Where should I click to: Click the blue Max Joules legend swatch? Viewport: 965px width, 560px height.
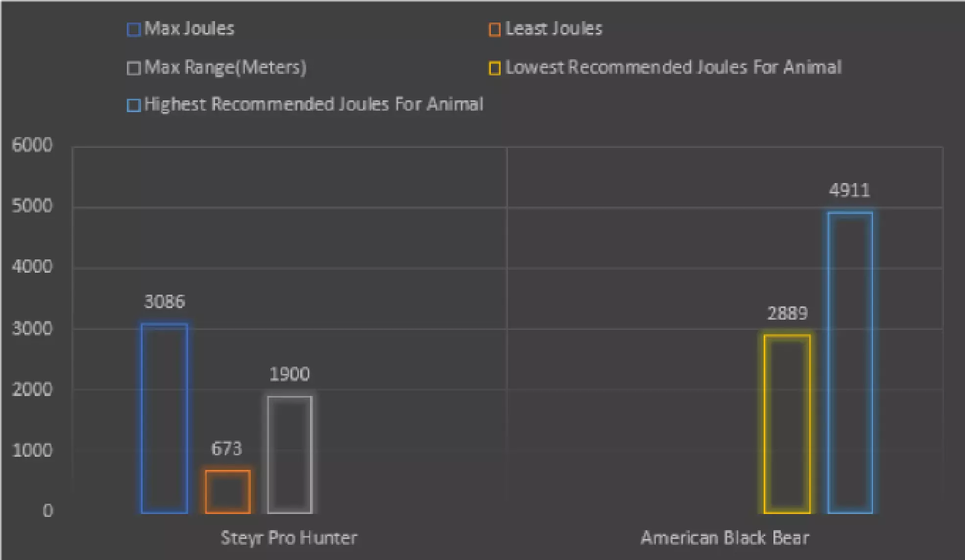134,30
